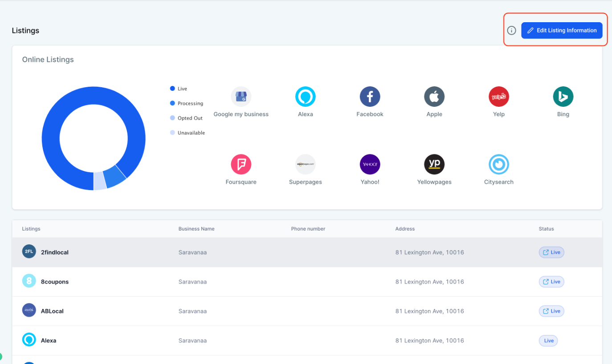Click the ABLocal listing name
Image resolution: width=612 pixels, height=364 pixels.
pos(52,311)
